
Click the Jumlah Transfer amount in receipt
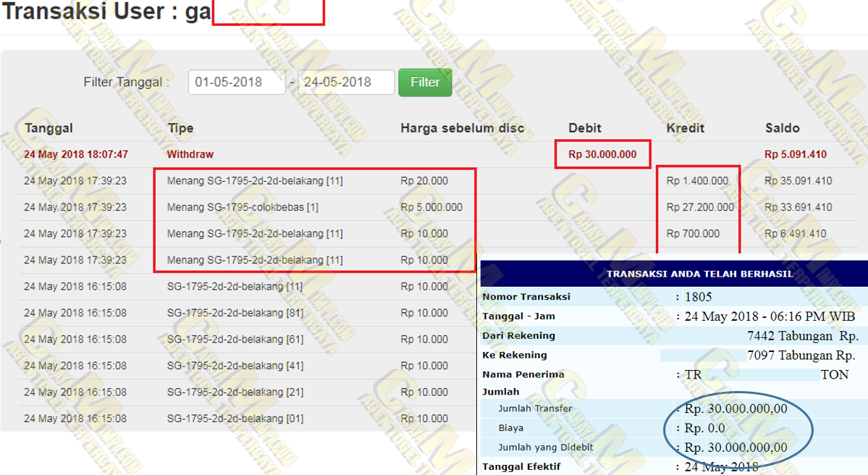736,409
